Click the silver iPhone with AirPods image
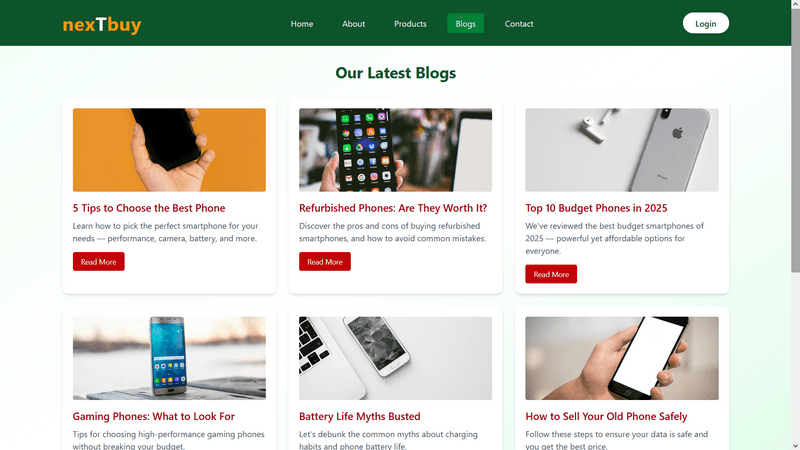 pos(622,150)
